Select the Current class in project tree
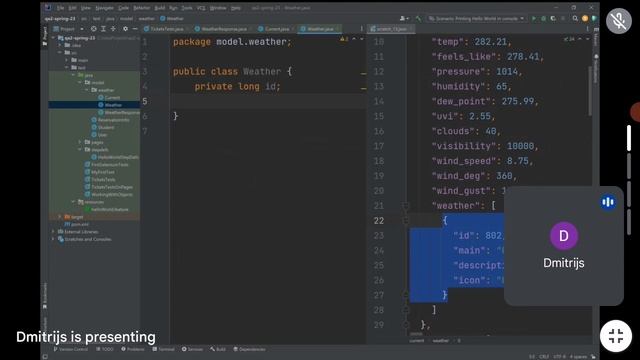This screenshot has height=360, width=640. [109, 98]
